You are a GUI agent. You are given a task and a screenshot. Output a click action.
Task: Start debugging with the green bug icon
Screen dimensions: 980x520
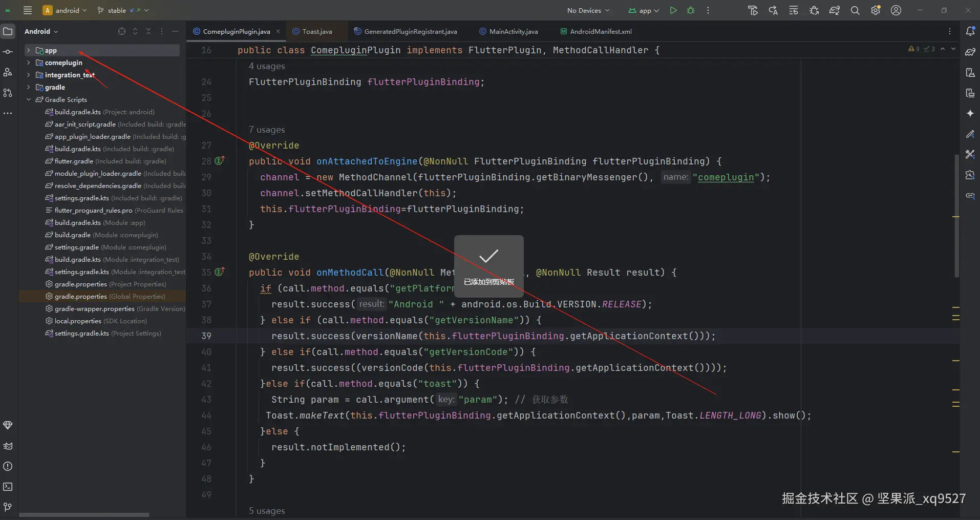[x=691, y=10]
